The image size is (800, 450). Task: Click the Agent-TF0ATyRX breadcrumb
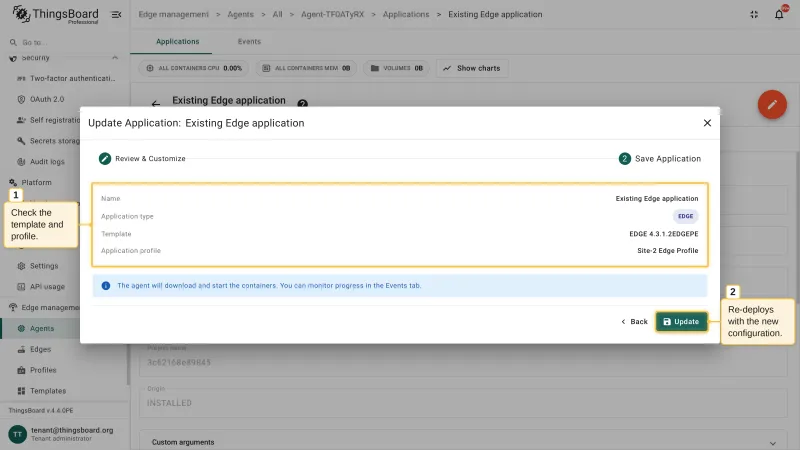(x=332, y=14)
